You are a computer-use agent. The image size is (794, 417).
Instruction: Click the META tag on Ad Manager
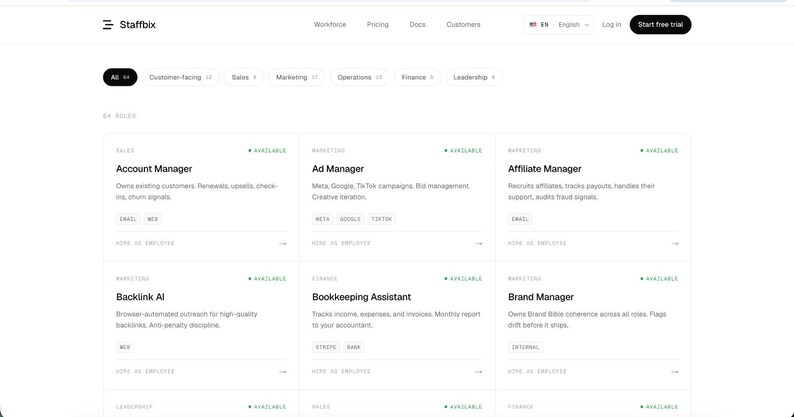click(x=323, y=219)
